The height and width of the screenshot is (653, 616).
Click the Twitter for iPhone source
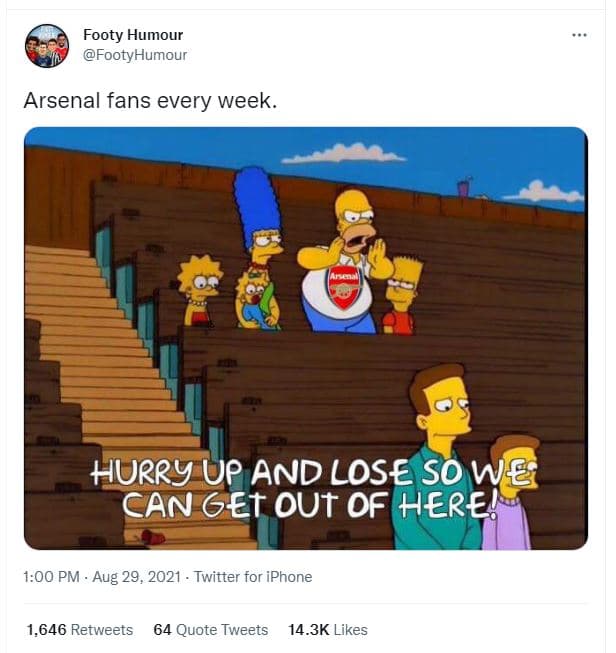253,577
